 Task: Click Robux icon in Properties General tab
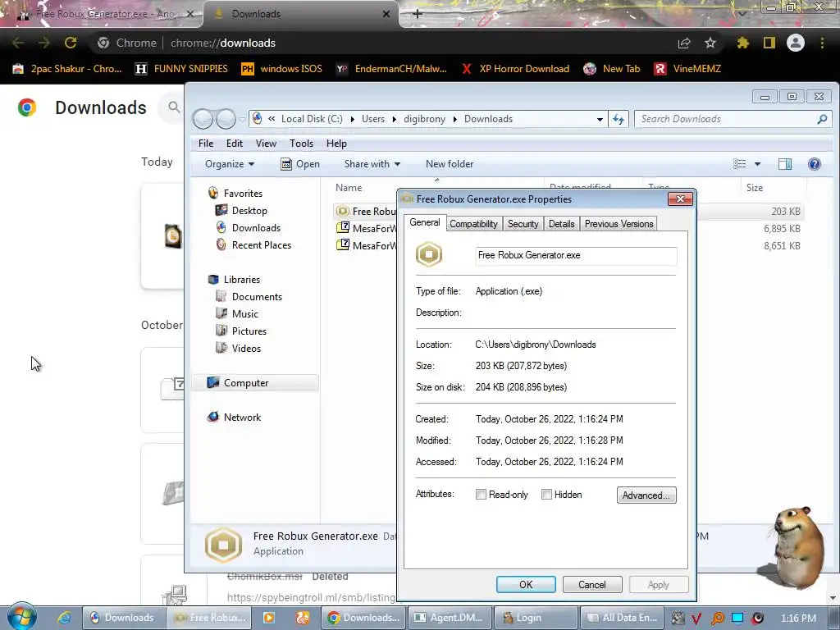click(428, 254)
